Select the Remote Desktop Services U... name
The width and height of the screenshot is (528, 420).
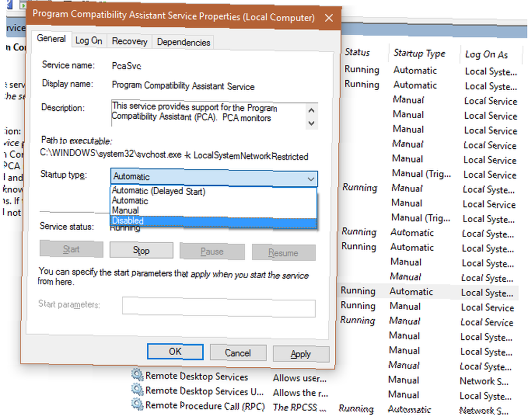coord(204,392)
